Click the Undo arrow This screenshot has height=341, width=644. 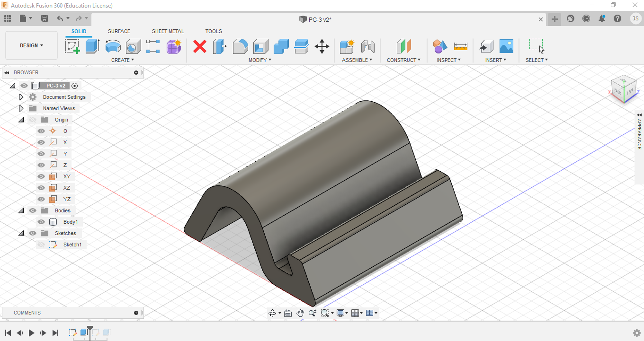tap(60, 18)
